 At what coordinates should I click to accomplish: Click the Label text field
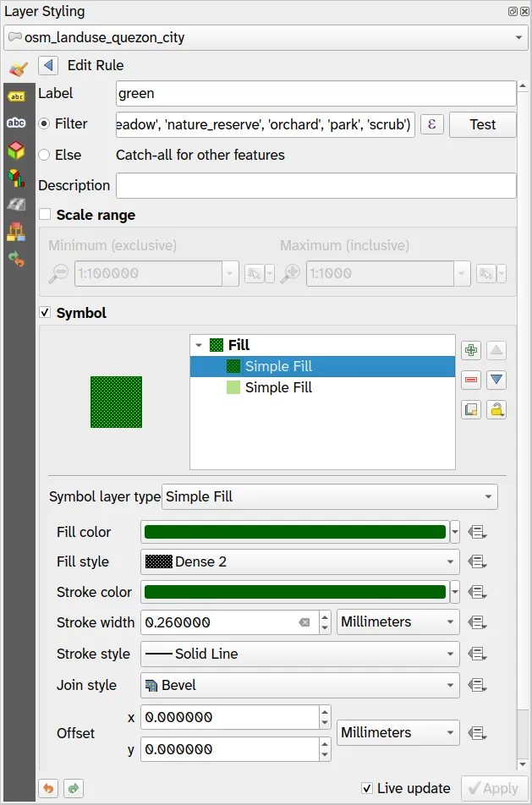click(x=315, y=93)
